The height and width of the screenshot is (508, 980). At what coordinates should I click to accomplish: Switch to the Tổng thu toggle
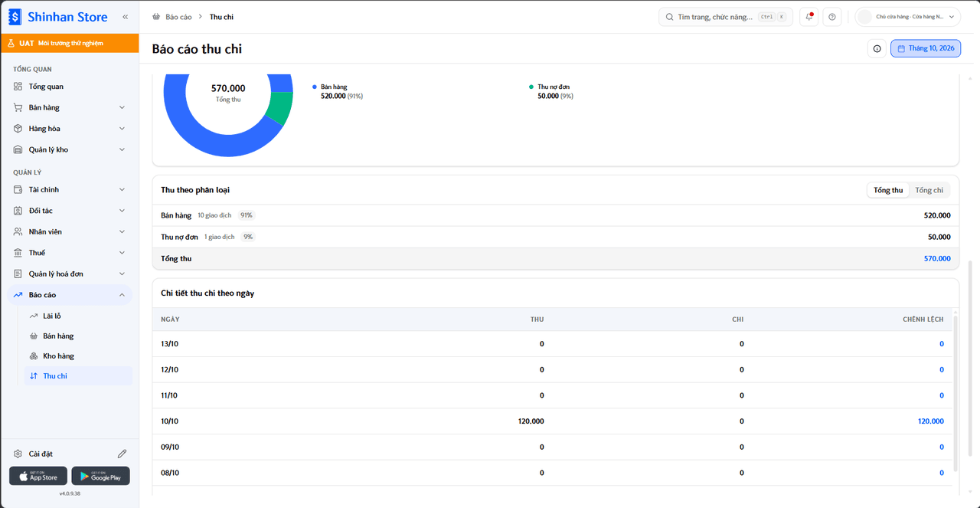pos(888,190)
